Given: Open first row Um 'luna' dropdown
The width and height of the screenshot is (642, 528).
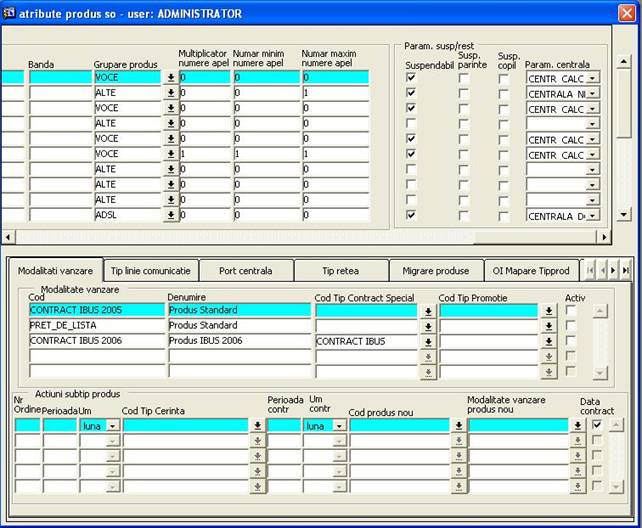Looking at the screenshot, I should (112, 426).
